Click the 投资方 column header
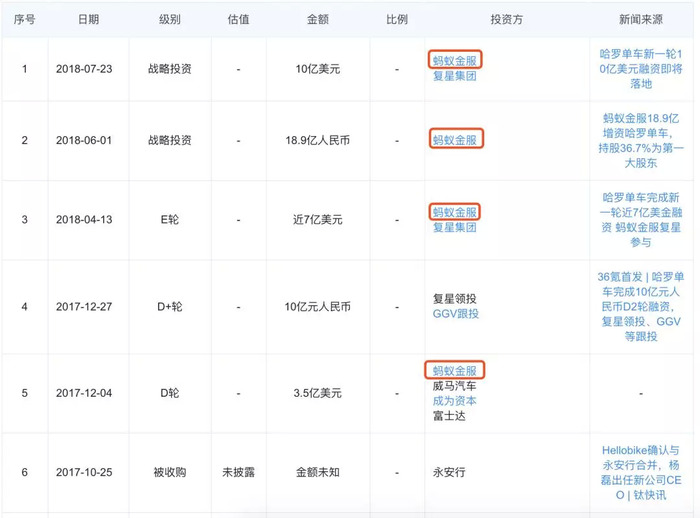Viewport: 700px width, 518px height. [x=507, y=19]
